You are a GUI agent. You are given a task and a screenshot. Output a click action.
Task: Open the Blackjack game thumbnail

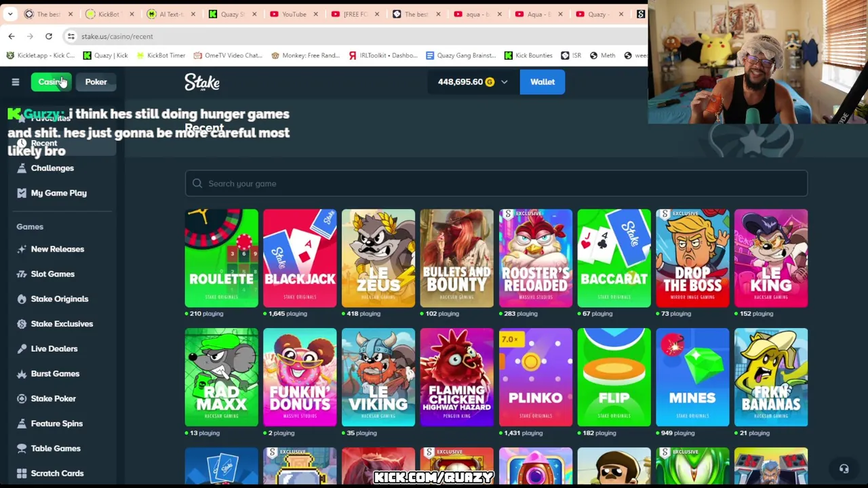300,258
